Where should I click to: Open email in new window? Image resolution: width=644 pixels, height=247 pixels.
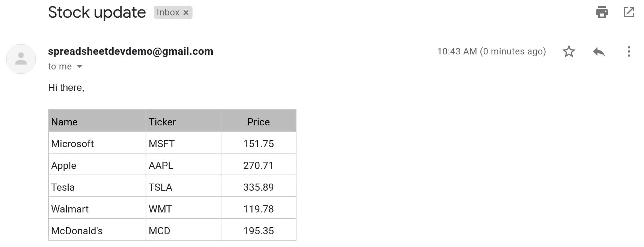coord(629,12)
